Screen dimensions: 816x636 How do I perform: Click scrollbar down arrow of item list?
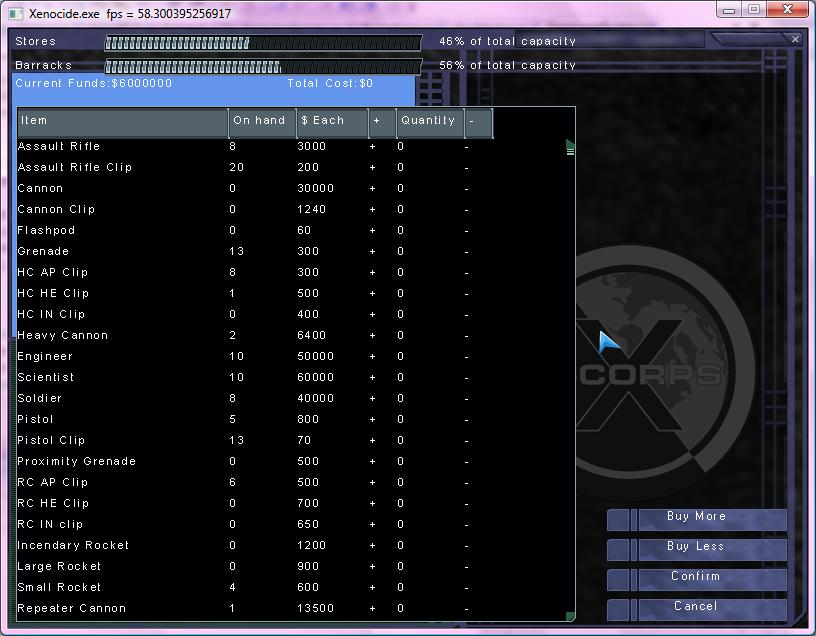click(570, 617)
